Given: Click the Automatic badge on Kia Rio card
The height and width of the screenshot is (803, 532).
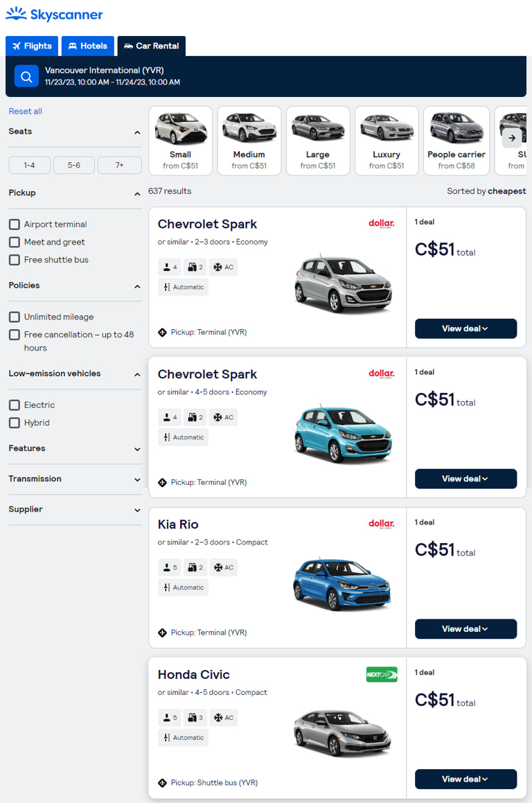Looking at the screenshot, I should 184,588.
